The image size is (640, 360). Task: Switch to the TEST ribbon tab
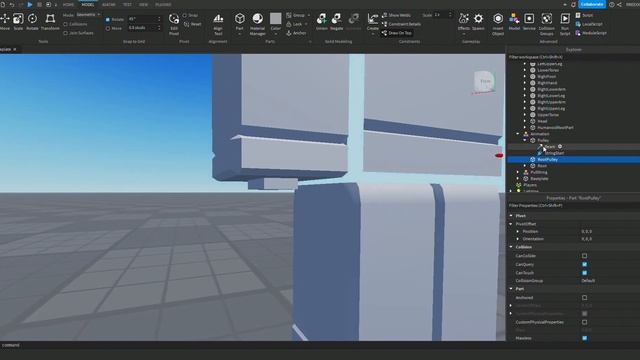(127, 4)
